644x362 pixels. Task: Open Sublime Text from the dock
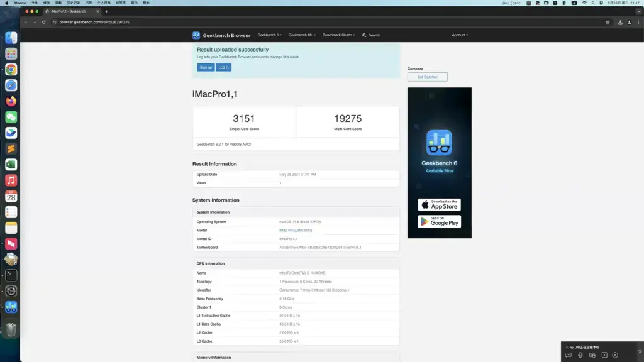pos(11,148)
